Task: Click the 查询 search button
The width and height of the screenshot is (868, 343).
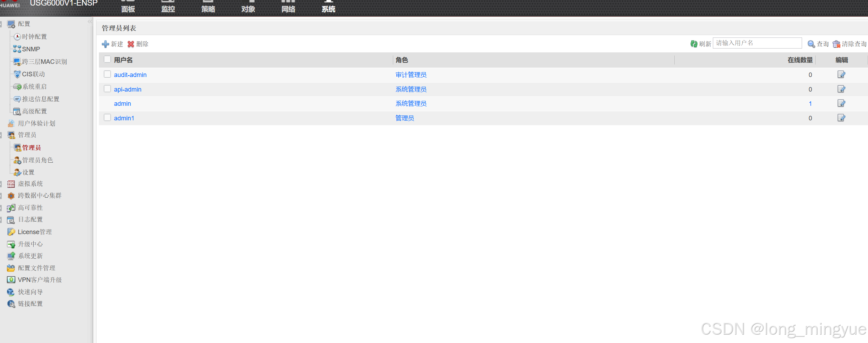Action: (x=818, y=44)
